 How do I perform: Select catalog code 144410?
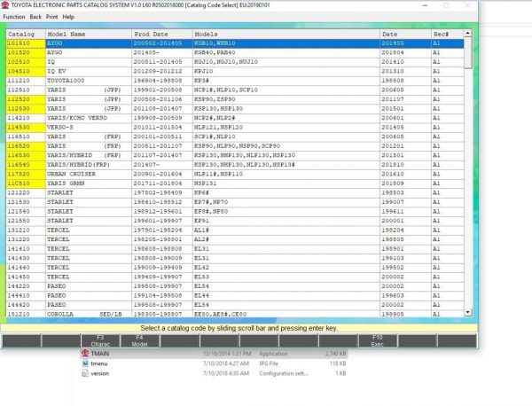point(26,295)
